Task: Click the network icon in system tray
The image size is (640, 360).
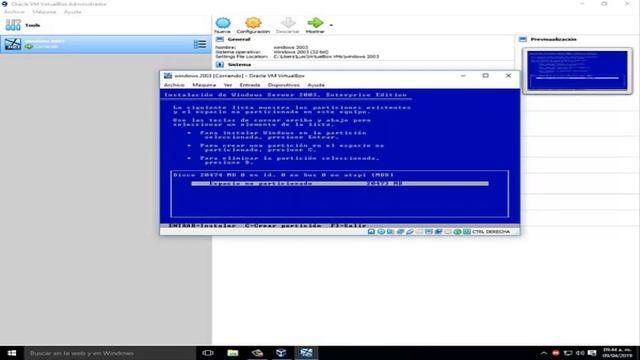Action: (568, 353)
